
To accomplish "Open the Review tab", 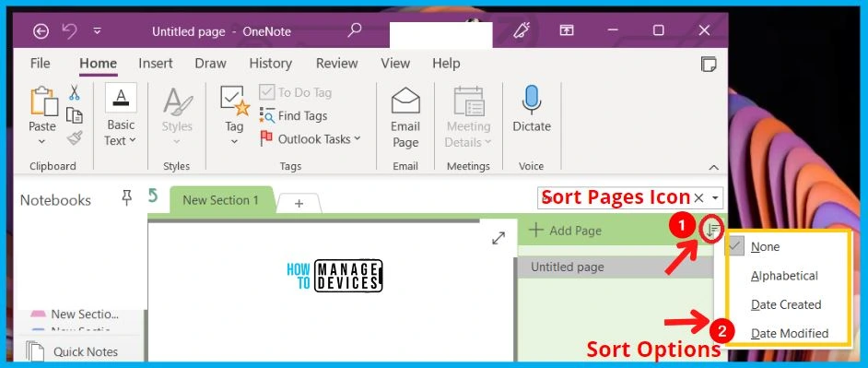I will [x=336, y=64].
